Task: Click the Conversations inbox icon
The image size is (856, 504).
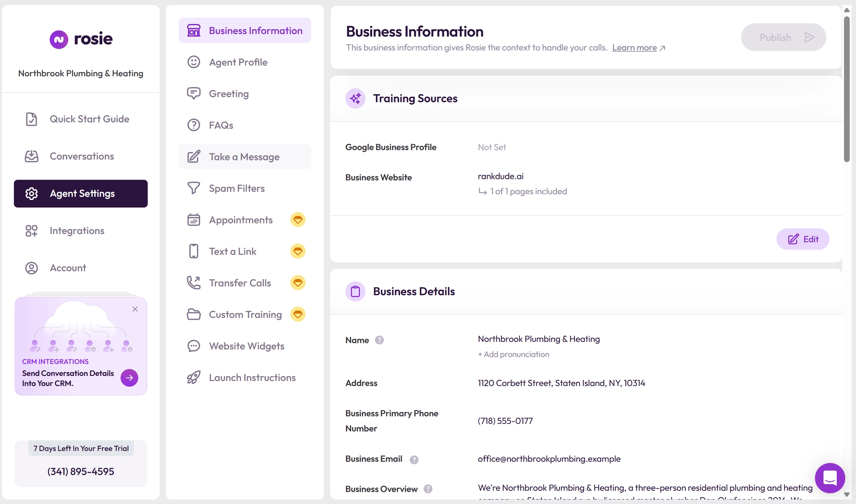Action: 32,156
